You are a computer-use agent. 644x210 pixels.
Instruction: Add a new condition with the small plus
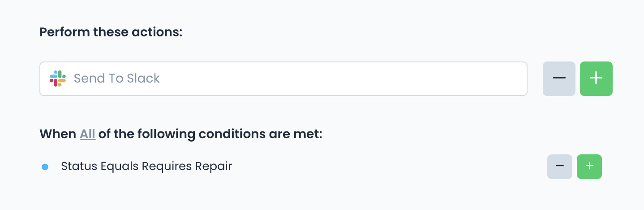(589, 166)
